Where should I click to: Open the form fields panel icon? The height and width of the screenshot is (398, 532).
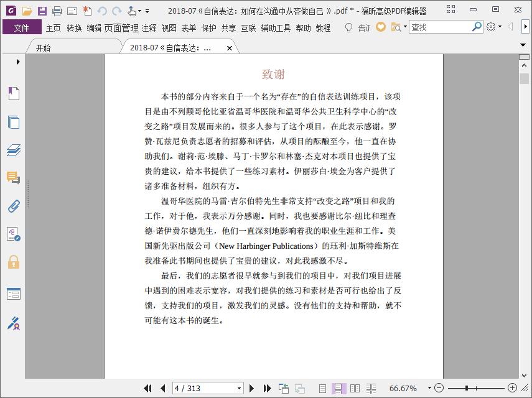(14, 294)
